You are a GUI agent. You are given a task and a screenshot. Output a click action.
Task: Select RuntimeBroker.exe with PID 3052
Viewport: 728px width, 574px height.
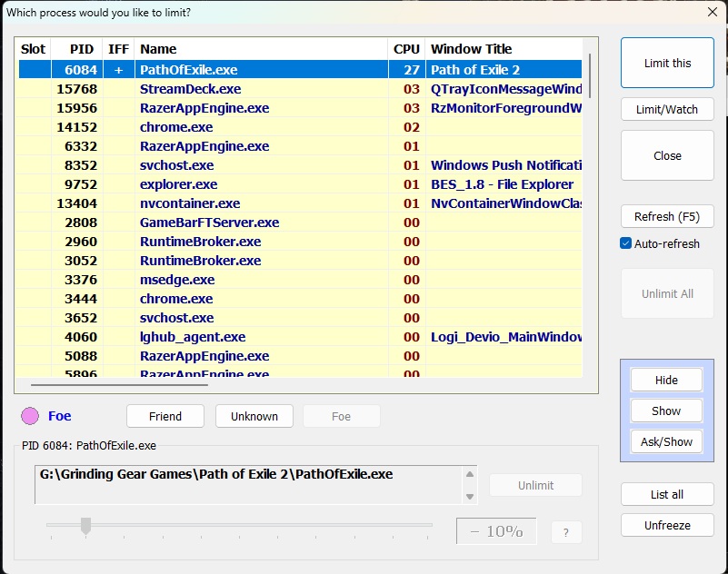pos(300,260)
